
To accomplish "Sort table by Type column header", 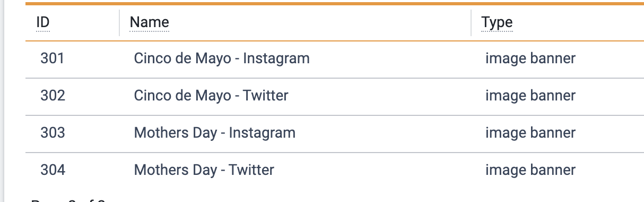I will [x=497, y=23].
